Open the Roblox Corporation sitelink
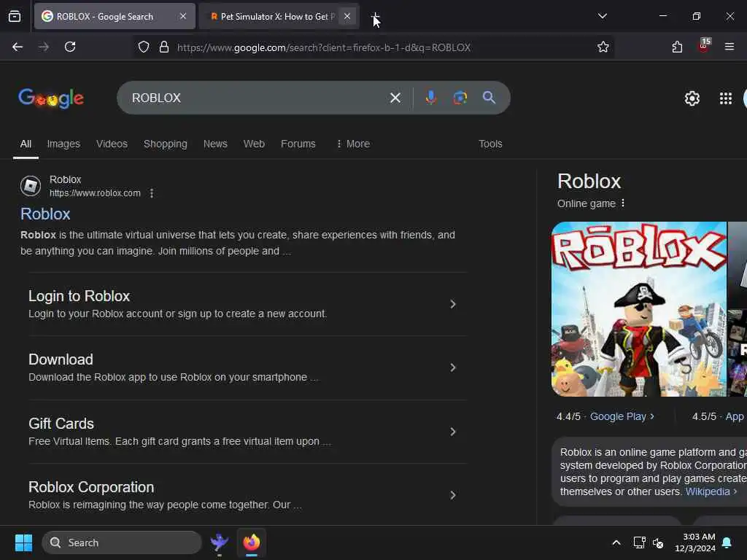The image size is (747, 560). coord(91,487)
